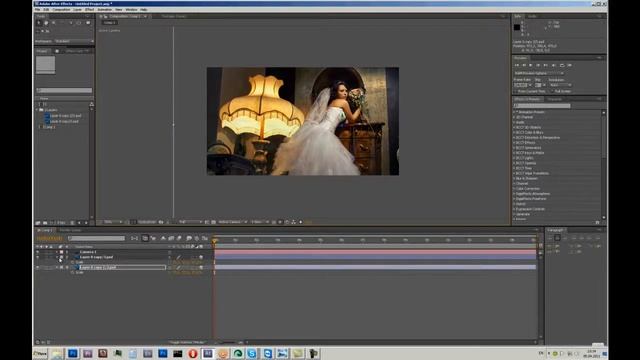Toggle the Live Update icon in timeline
The width and height of the screenshot is (640, 360).
[145, 238]
